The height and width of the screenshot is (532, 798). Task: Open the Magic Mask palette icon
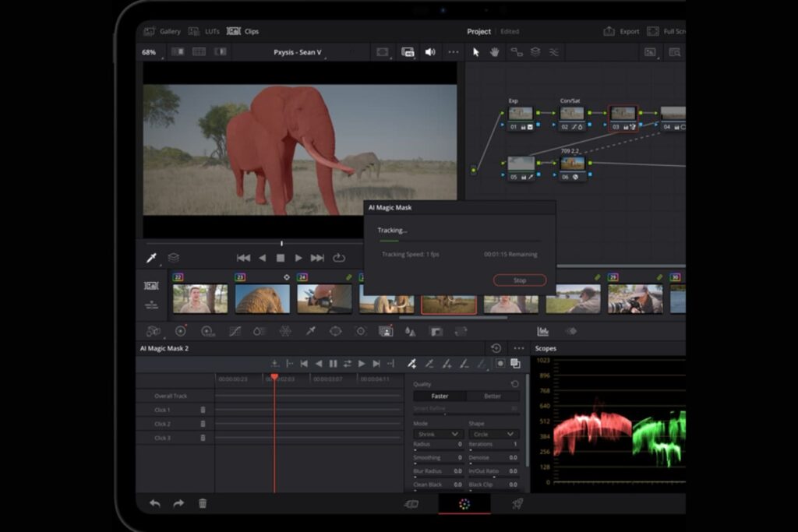pos(386,331)
